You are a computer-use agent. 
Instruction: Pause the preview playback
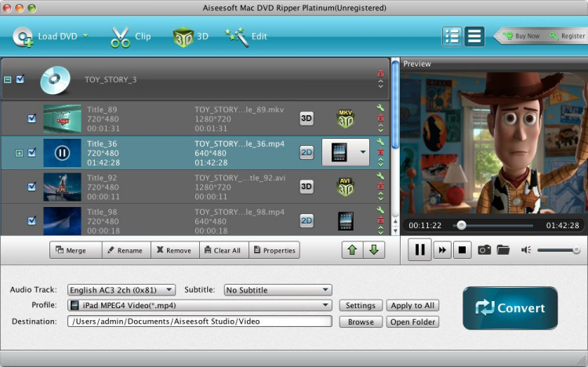[x=419, y=249]
